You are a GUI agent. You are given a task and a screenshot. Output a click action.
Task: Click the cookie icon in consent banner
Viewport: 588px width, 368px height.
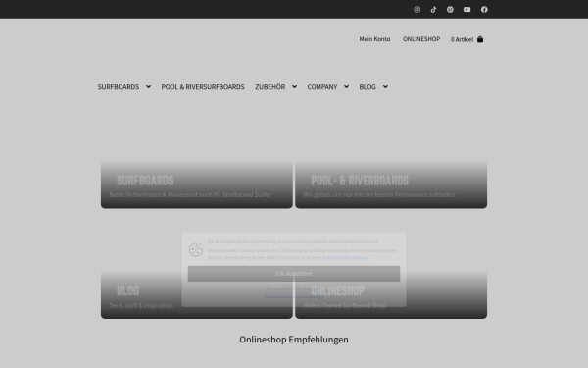pos(196,249)
